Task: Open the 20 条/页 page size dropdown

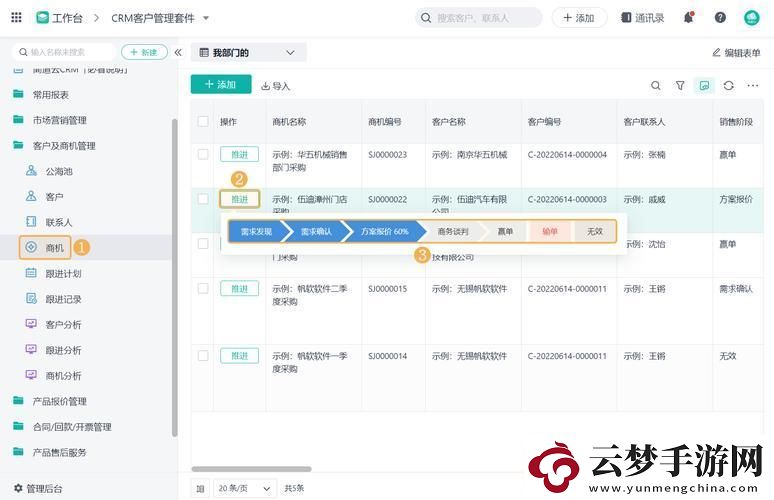Action: tap(245, 489)
